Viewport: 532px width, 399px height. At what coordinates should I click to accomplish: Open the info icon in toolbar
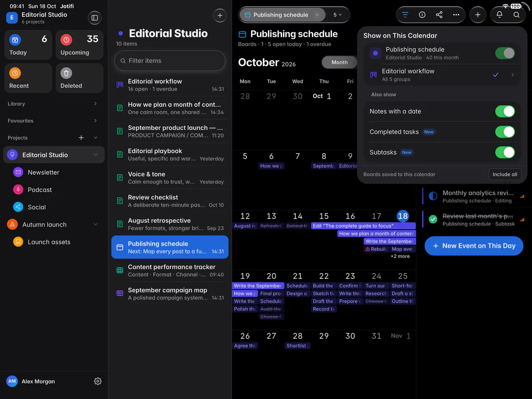point(422,15)
